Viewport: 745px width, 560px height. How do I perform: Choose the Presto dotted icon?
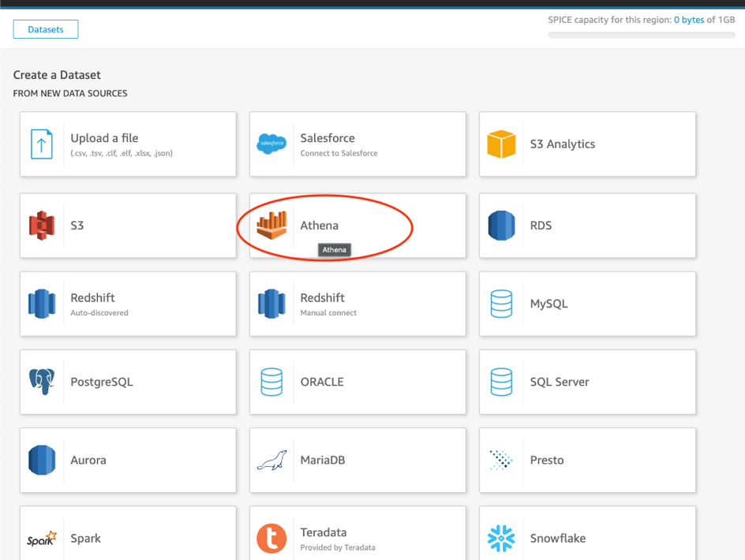[501, 460]
